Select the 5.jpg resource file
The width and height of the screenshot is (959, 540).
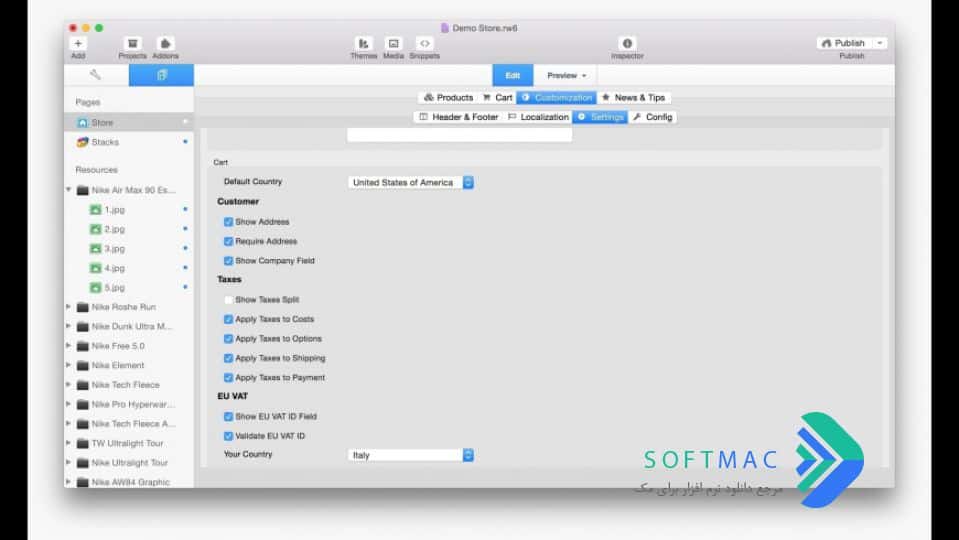coord(114,287)
